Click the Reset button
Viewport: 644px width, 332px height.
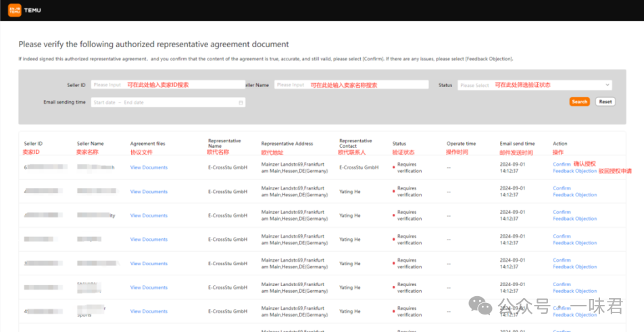pyautogui.click(x=605, y=102)
